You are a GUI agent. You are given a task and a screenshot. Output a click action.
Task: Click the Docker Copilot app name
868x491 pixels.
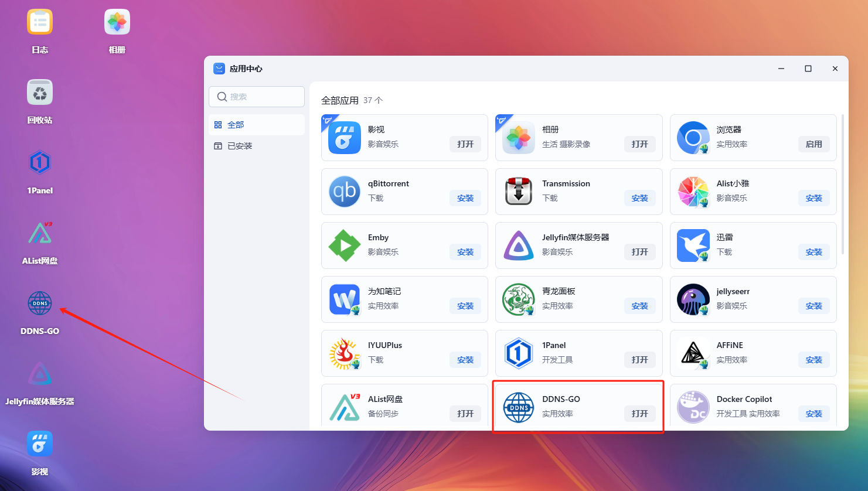click(x=744, y=399)
